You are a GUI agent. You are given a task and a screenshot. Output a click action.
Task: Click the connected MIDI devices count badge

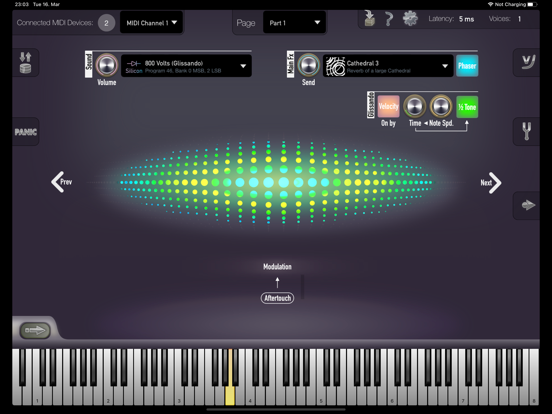[x=106, y=23]
